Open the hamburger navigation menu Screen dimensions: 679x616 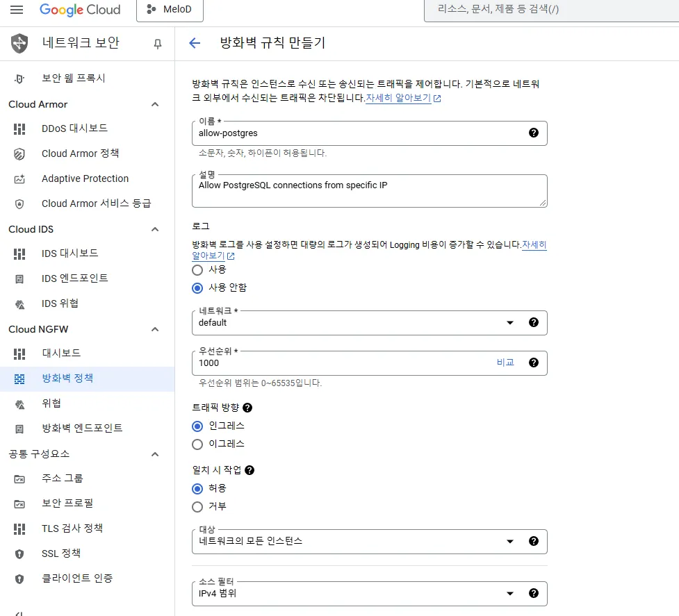tap(17, 10)
